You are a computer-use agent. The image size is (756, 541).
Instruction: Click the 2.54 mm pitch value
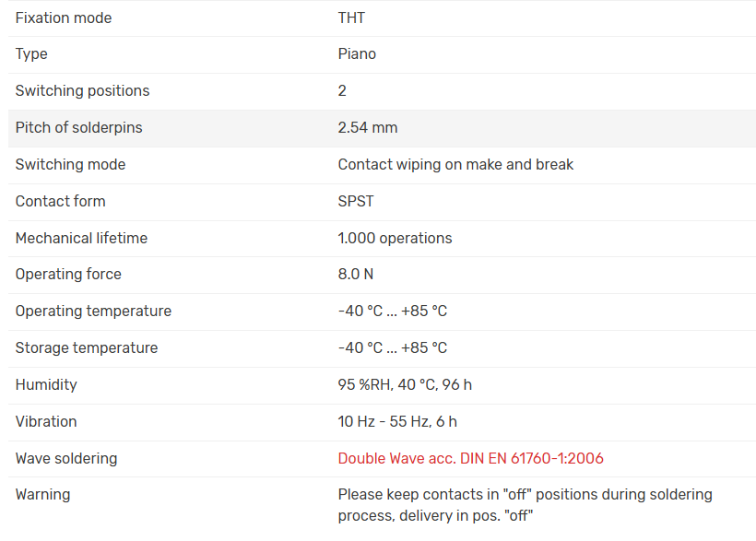pos(368,127)
